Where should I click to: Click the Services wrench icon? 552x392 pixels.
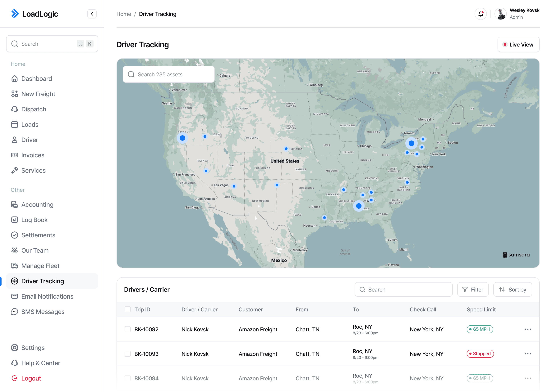point(15,170)
